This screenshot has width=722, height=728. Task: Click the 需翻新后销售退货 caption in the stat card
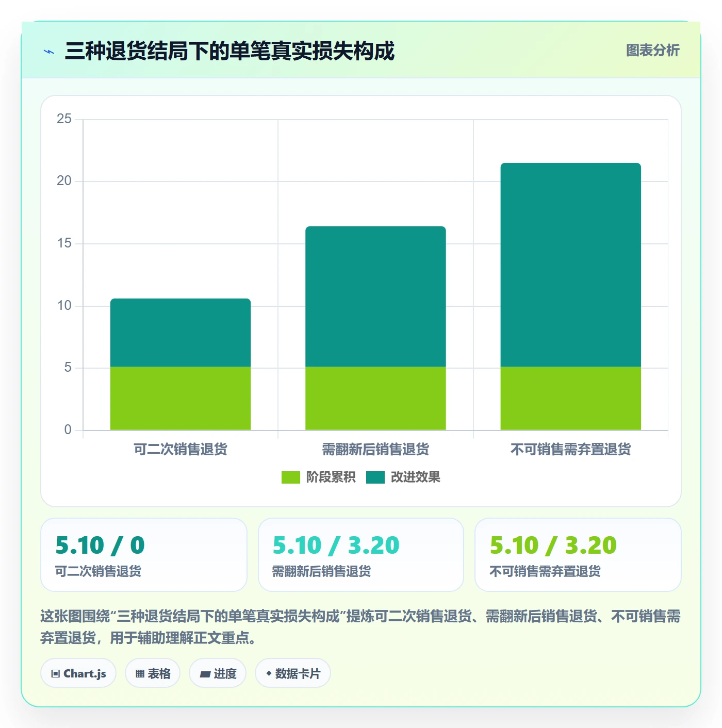321,571
